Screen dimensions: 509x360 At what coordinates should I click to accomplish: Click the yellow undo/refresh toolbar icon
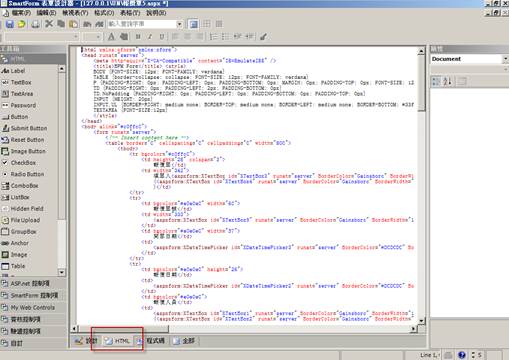(x=22, y=24)
